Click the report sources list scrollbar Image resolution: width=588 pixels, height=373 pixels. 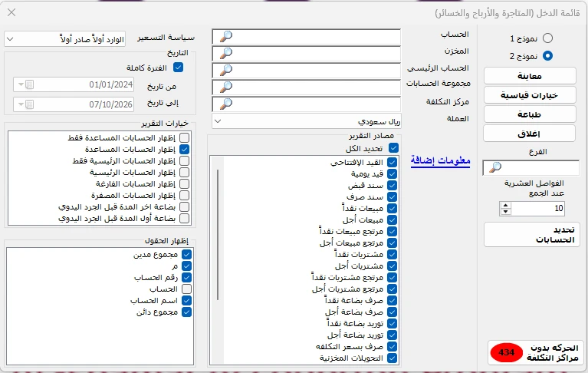tap(218, 235)
